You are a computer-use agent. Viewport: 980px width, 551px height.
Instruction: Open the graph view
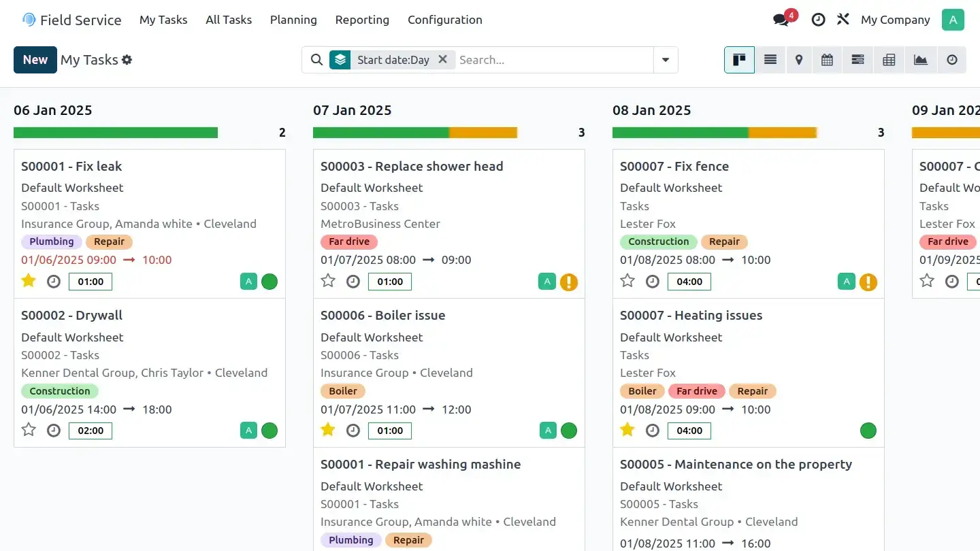coord(920,60)
